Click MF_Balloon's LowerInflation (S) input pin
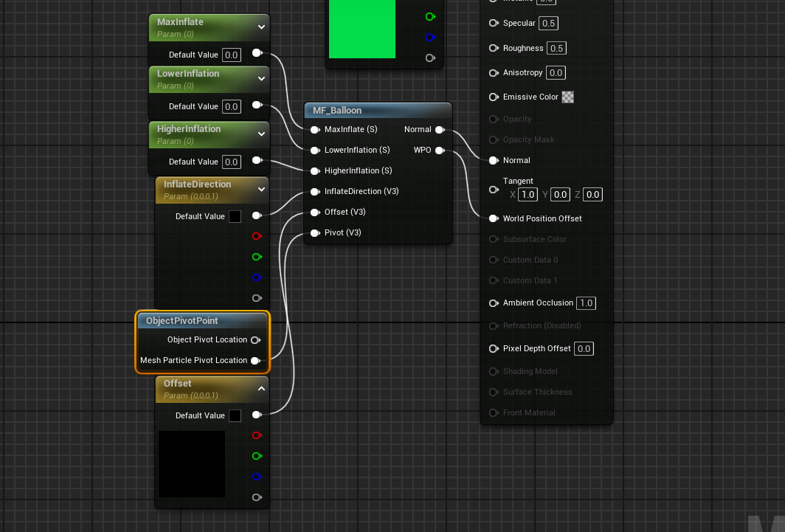The image size is (785, 532). click(315, 151)
